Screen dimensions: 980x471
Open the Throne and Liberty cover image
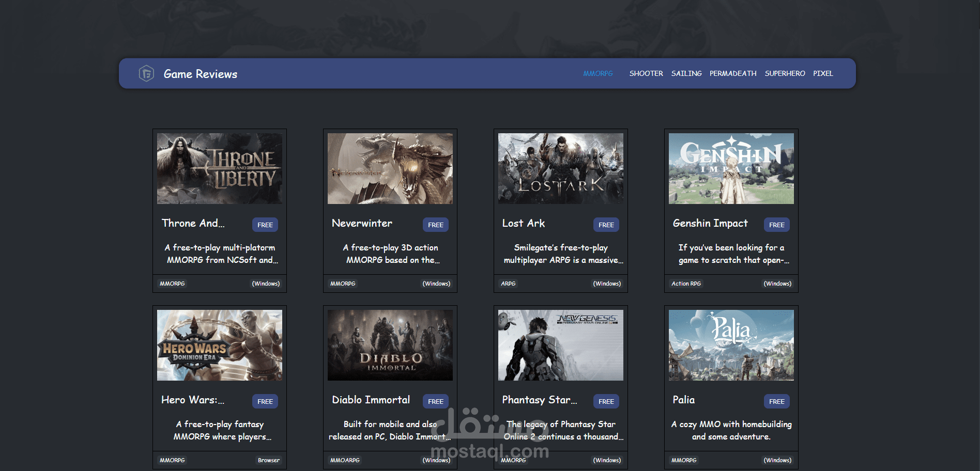click(x=220, y=168)
